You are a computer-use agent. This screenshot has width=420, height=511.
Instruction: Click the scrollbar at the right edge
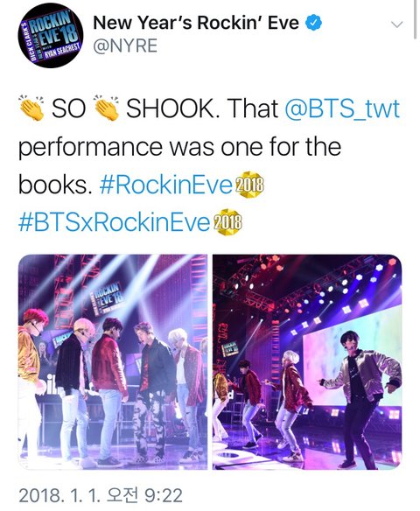click(415, 19)
